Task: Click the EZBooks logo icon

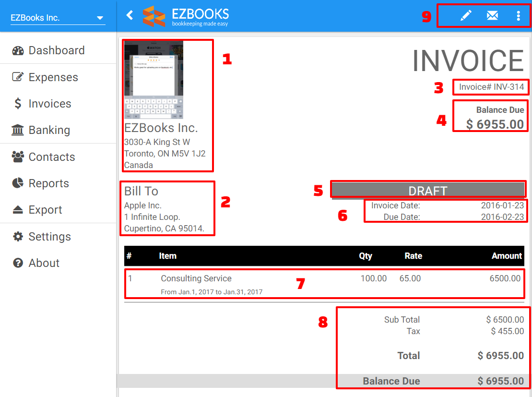Action: coord(154,16)
